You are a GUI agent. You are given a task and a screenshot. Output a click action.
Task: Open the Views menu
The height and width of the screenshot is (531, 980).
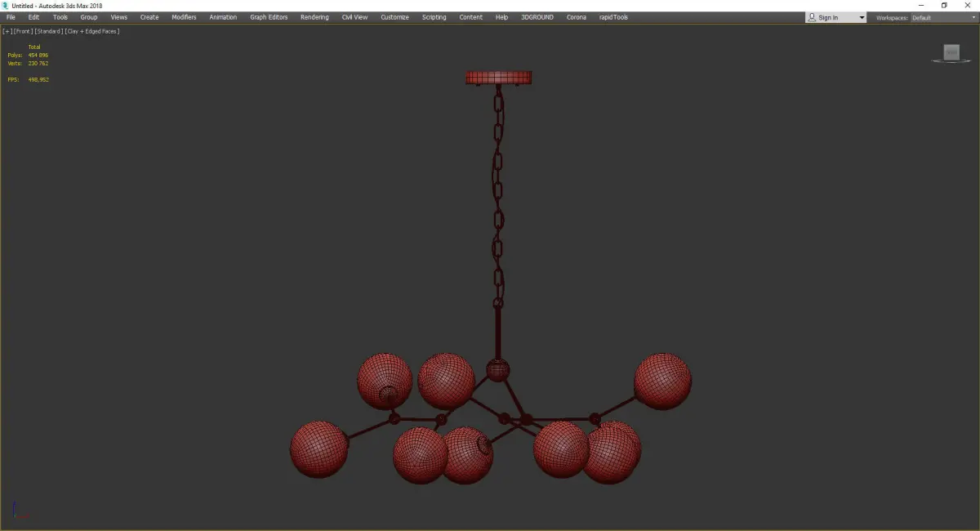(119, 17)
